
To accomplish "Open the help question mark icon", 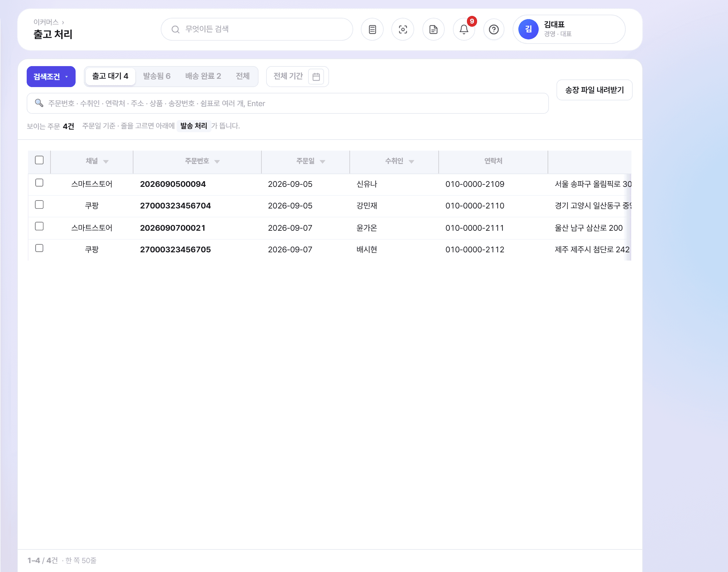I will coord(494,30).
